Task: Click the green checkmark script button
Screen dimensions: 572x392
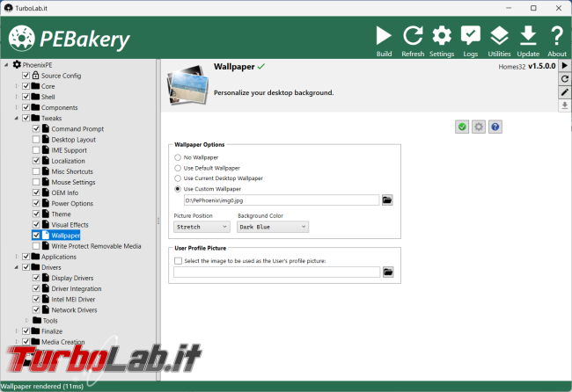Action: [462, 127]
